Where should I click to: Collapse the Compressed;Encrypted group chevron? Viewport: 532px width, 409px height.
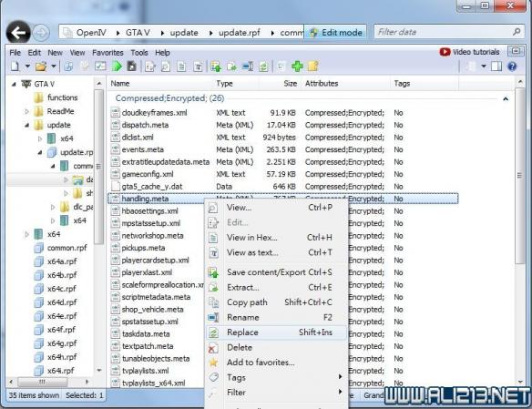(506, 98)
